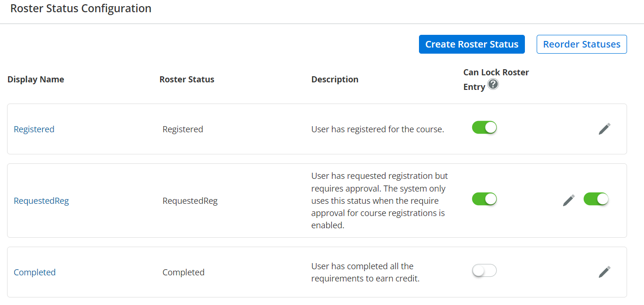Edit the RequestedReg status via pencil icon
Viewport: 644px width, 305px height.
click(569, 201)
